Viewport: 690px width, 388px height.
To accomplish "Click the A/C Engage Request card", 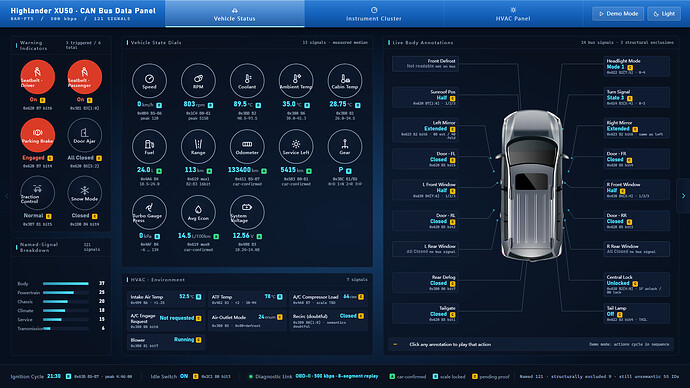I will (x=165, y=321).
